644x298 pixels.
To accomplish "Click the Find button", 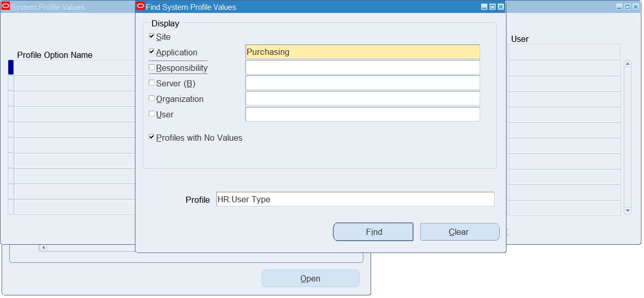I will click(x=373, y=231).
